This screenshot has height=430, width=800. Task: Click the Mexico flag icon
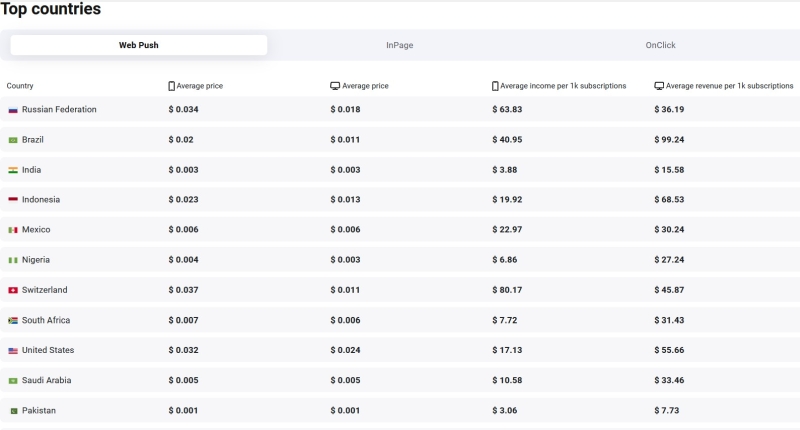coord(13,230)
